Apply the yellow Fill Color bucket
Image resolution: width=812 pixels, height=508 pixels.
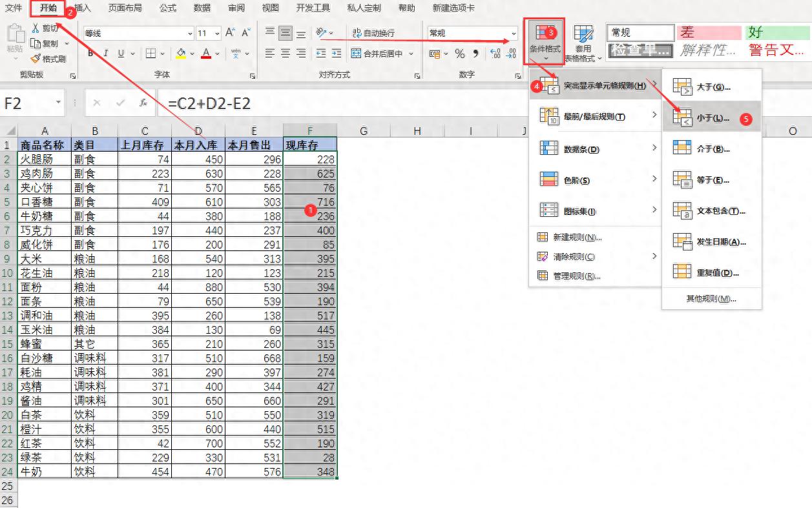[x=182, y=54]
